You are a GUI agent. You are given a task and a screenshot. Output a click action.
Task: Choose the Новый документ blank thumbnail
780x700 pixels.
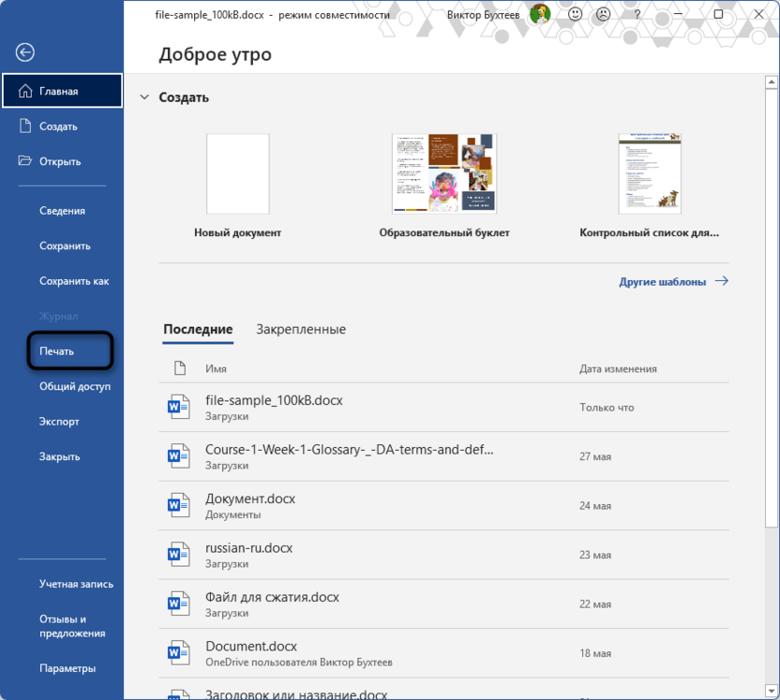click(238, 173)
